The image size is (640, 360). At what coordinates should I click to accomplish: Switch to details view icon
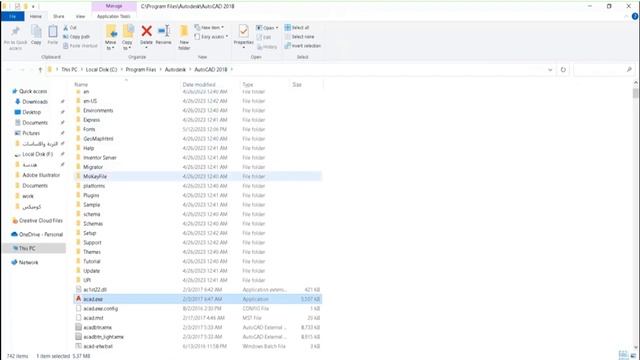click(623, 355)
